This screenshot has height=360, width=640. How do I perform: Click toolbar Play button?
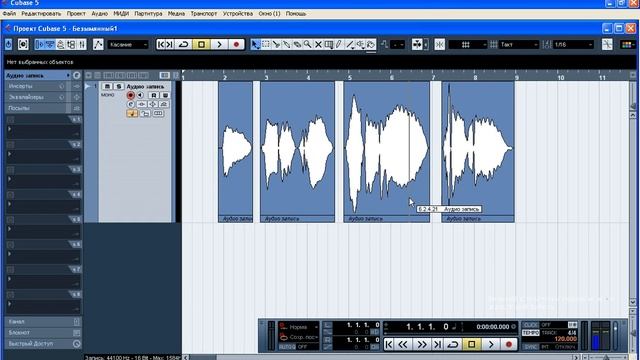219,44
